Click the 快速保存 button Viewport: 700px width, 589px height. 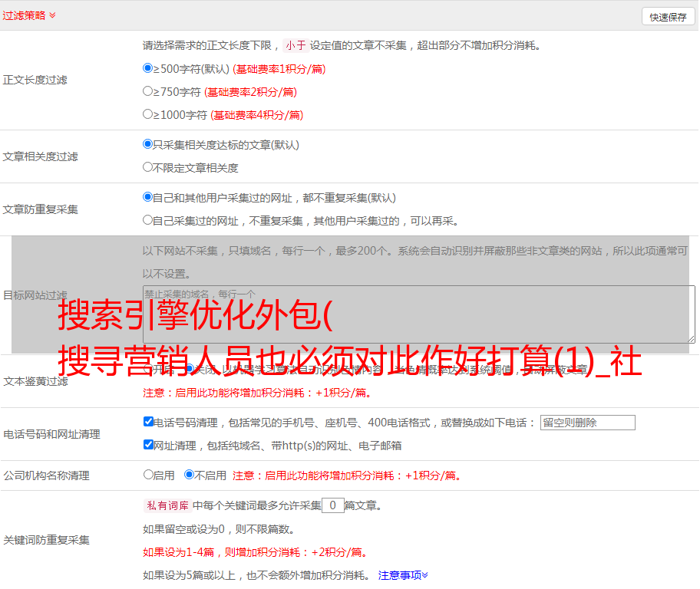pyautogui.click(x=668, y=17)
